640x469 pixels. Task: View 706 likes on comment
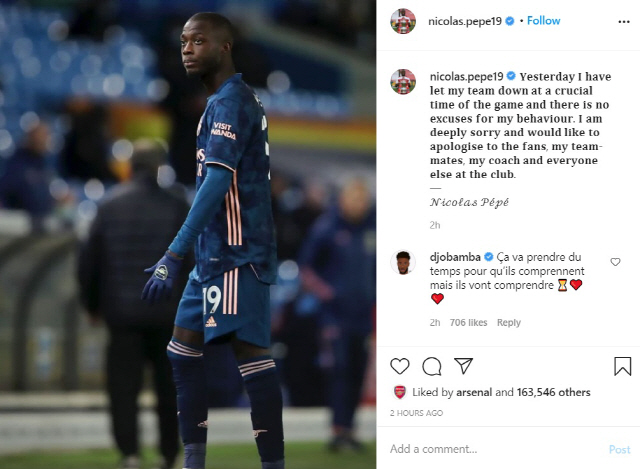click(x=468, y=322)
